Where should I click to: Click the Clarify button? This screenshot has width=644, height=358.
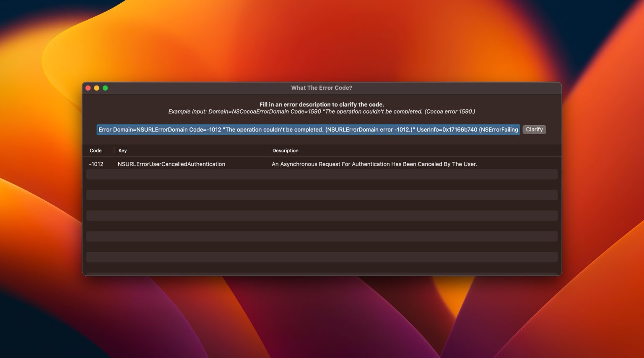(534, 130)
